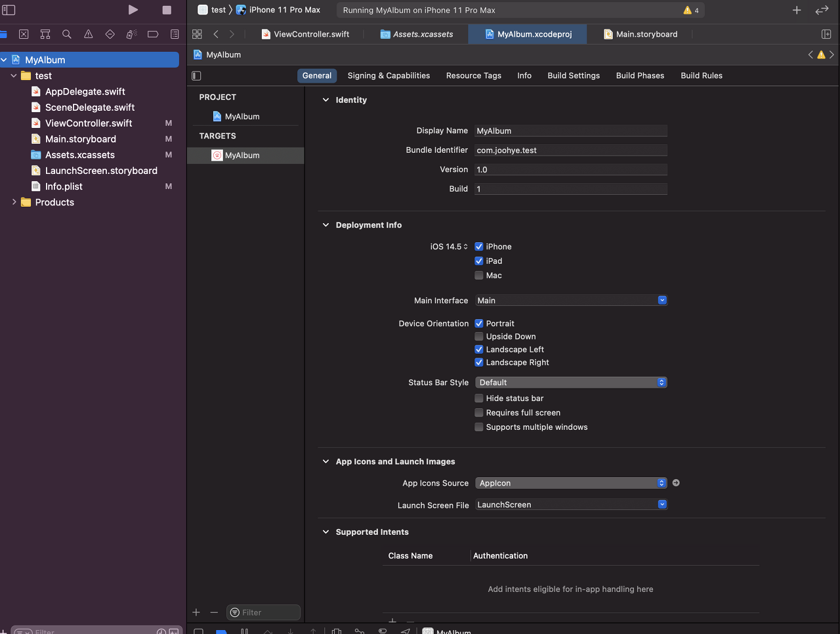Run the app with the Play button
The image size is (840, 634).
point(133,10)
